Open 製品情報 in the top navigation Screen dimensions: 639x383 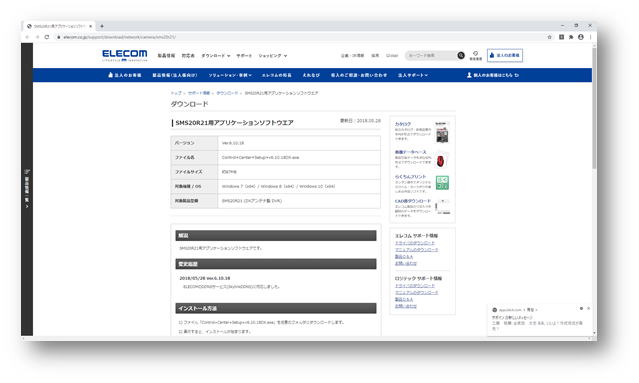pyautogui.click(x=166, y=55)
